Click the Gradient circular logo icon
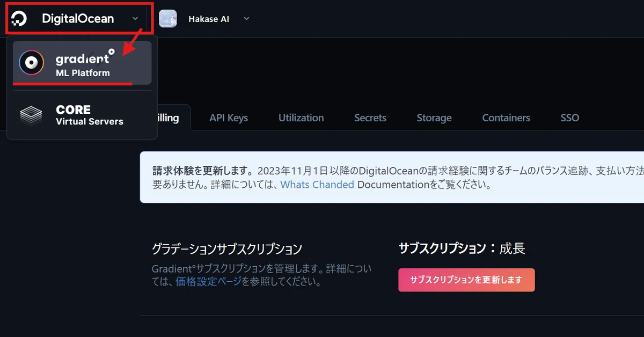 32,63
